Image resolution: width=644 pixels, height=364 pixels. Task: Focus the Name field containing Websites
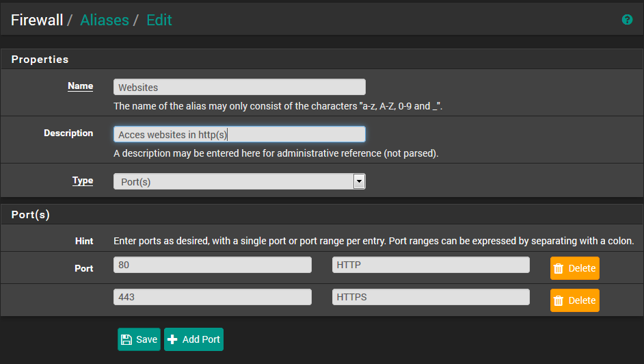[x=239, y=87]
